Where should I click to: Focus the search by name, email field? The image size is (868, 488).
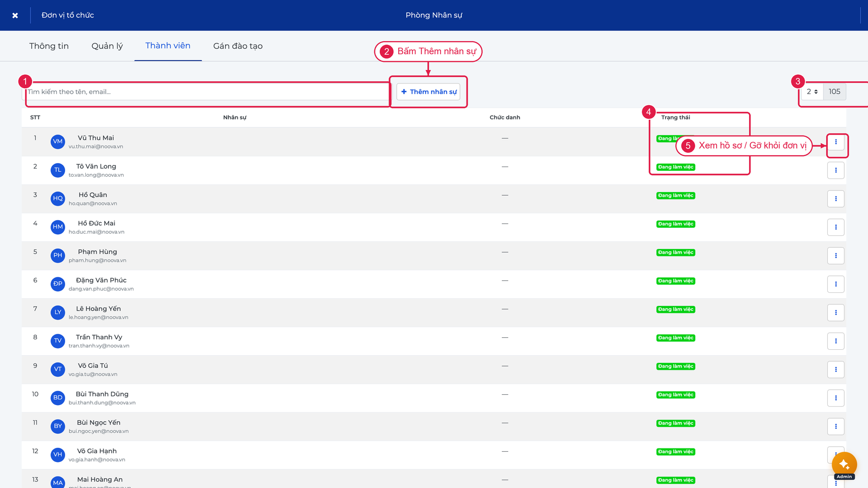[x=206, y=92]
